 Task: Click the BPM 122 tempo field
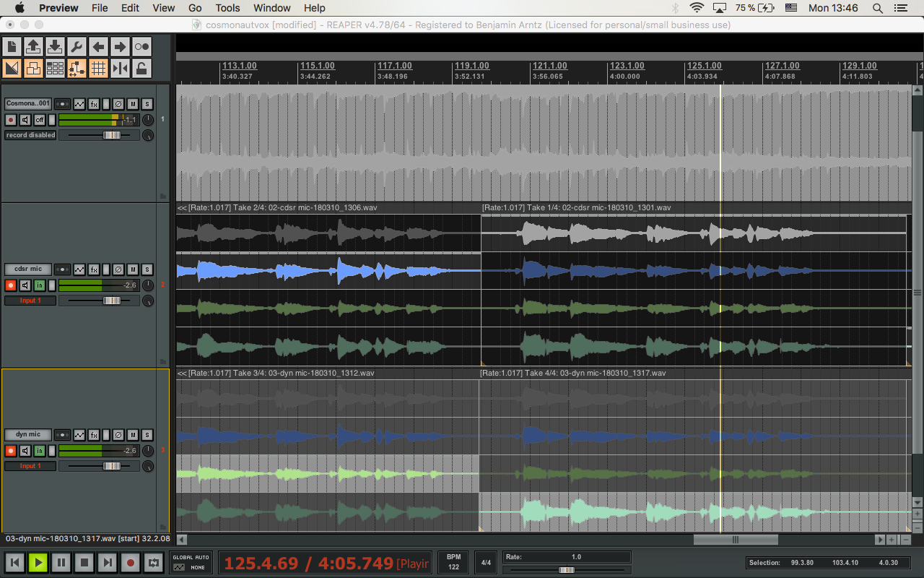click(x=454, y=562)
